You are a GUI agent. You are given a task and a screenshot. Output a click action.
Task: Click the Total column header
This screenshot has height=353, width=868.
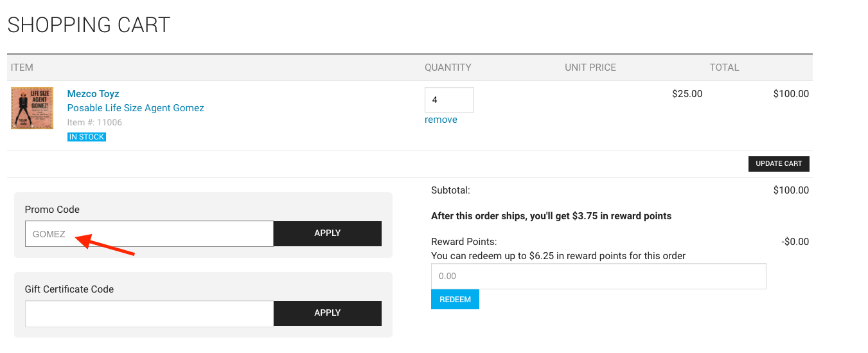pos(724,68)
